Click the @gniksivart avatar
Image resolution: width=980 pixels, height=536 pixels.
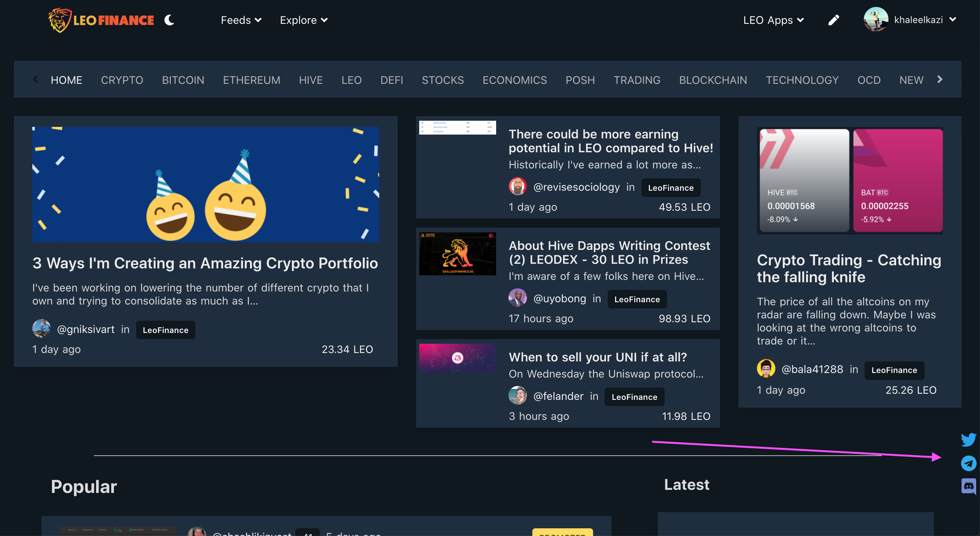pos(41,329)
